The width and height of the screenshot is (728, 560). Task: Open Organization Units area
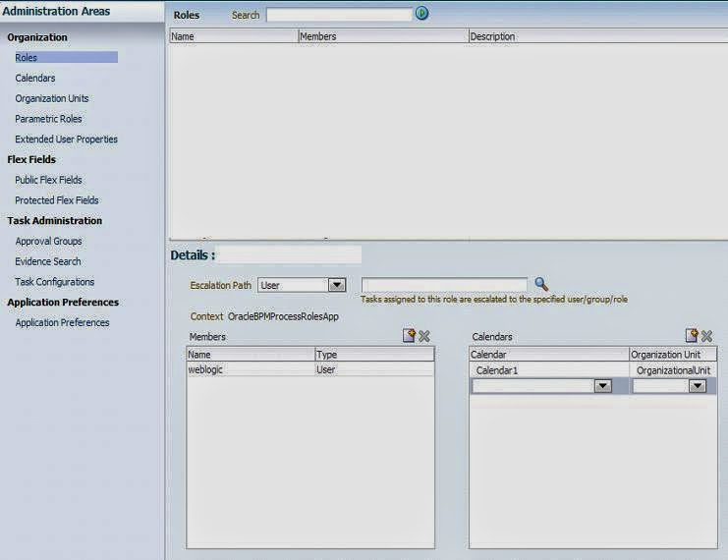(x=51, y=98)
